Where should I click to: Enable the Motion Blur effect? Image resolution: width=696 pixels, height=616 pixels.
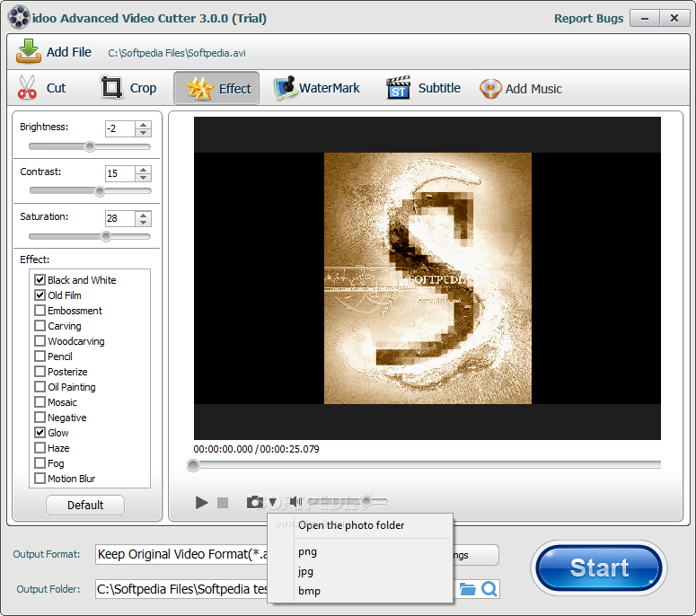(x=40, y=478)
